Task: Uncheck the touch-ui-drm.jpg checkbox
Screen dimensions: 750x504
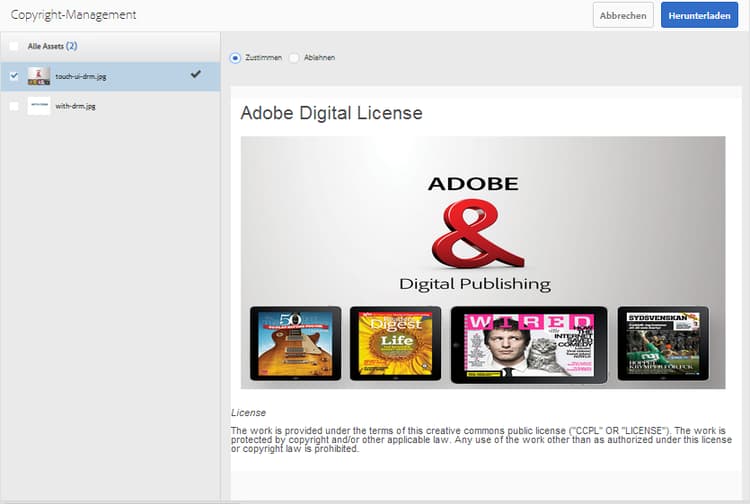Action: (14, 76)
